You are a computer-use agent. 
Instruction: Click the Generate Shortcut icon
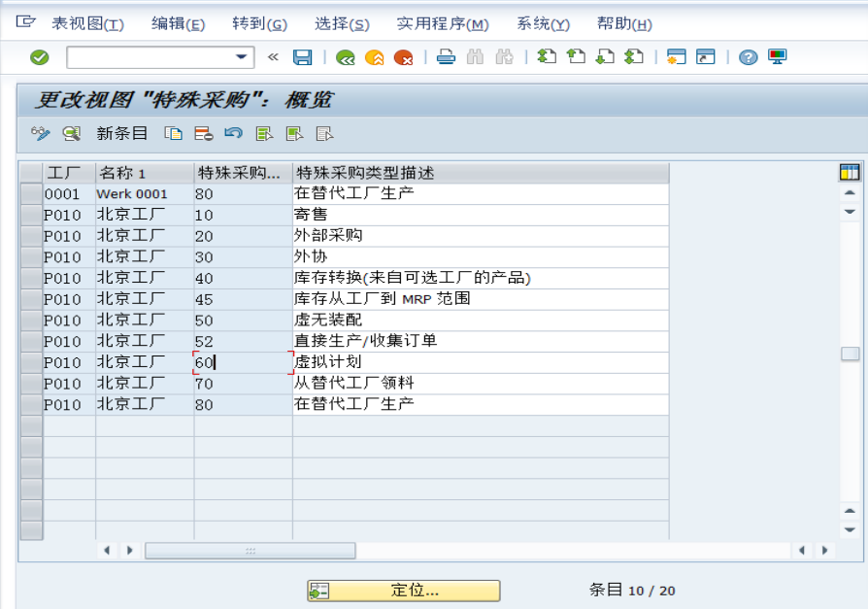coord(705,56)
